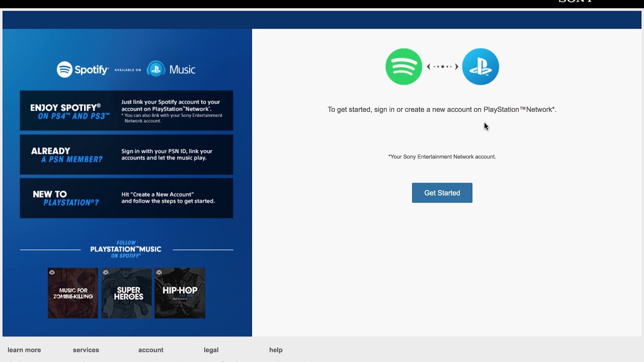Screen dimensions: 644x362
Task: Open the Hip-Hop playlist thumbnail
Action: pos(180,293)
